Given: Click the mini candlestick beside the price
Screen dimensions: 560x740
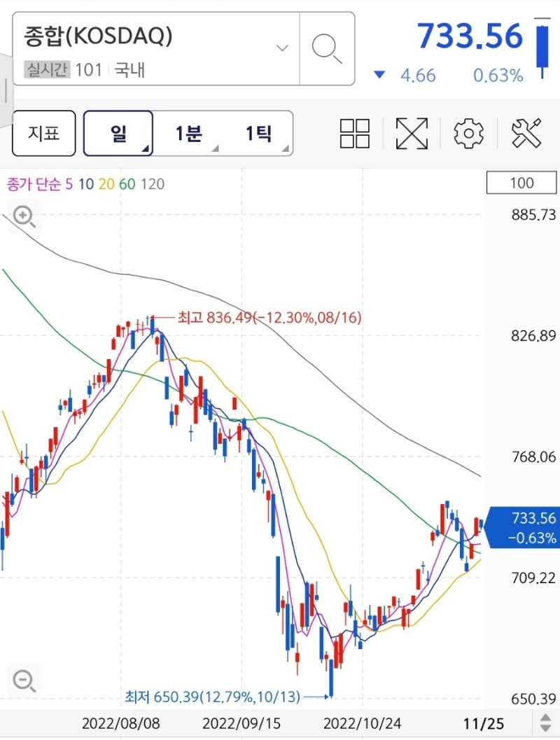Looking at the screenshot, I should tap(542, 48).
